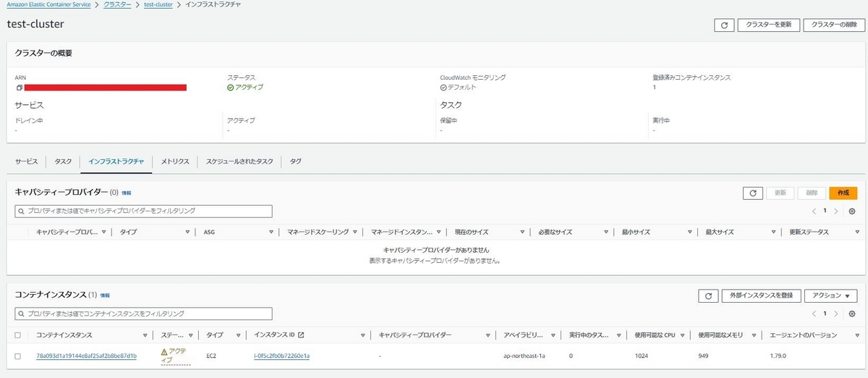Go to next page of capacity providers

836,211
